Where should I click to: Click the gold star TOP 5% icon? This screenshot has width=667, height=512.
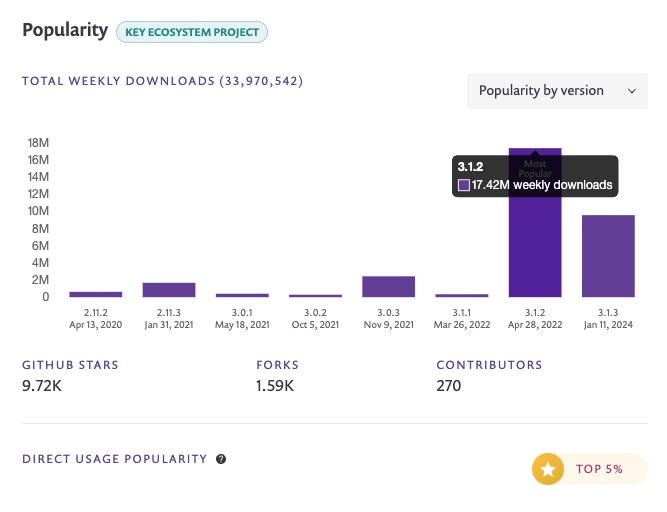548,469
